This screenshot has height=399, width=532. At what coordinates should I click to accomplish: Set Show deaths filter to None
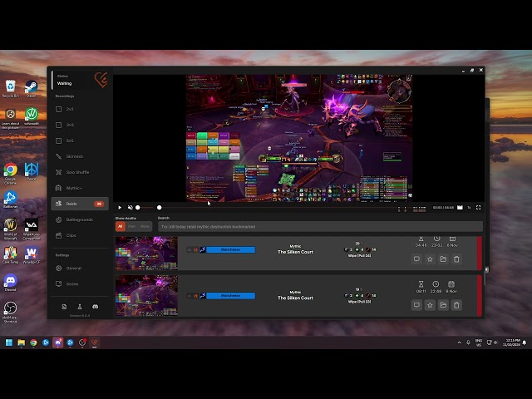tap(145, 226)
